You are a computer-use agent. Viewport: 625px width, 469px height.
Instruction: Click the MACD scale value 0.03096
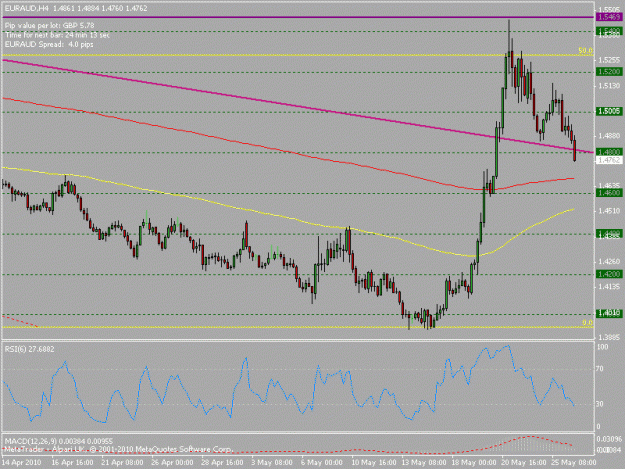(609, 439)
